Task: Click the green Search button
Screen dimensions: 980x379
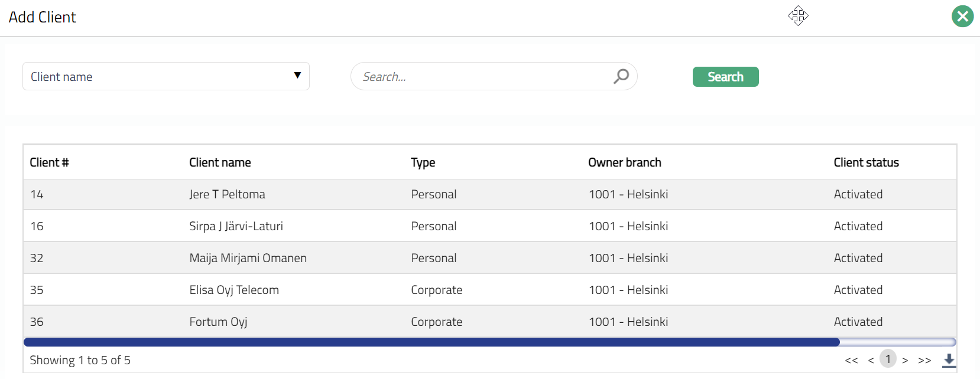Action: pos(725,77)
